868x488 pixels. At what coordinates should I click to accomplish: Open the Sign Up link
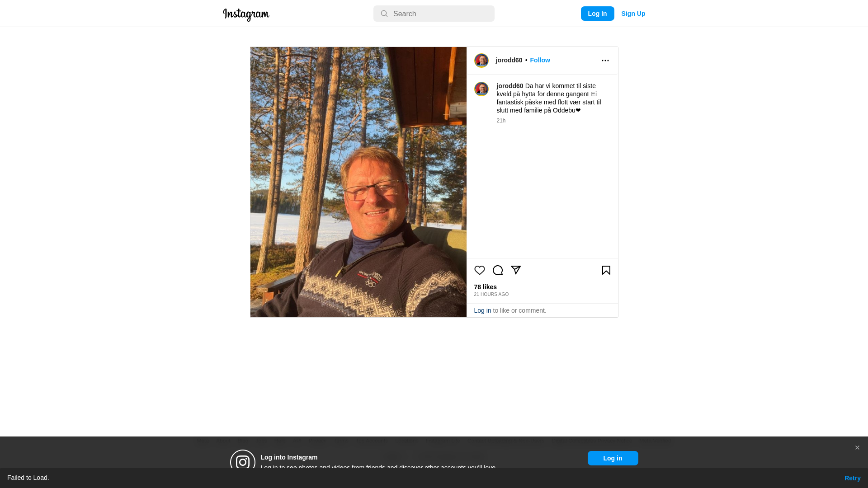point(633,14)
